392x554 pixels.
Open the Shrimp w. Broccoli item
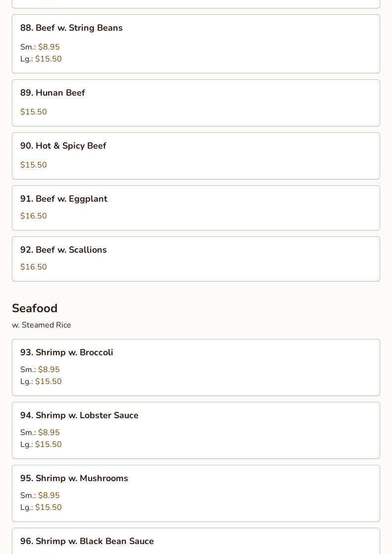67,353
